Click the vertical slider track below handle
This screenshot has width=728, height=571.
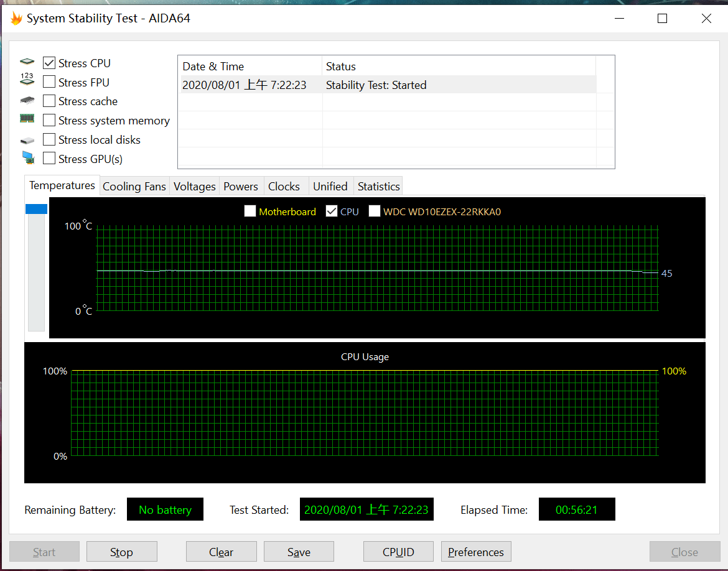[36, 272]
